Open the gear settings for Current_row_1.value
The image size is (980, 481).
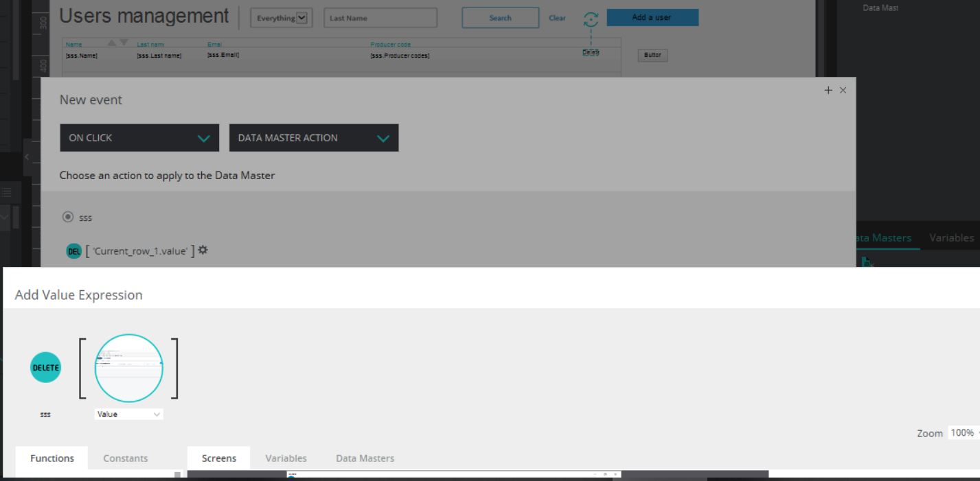[203, 251]
